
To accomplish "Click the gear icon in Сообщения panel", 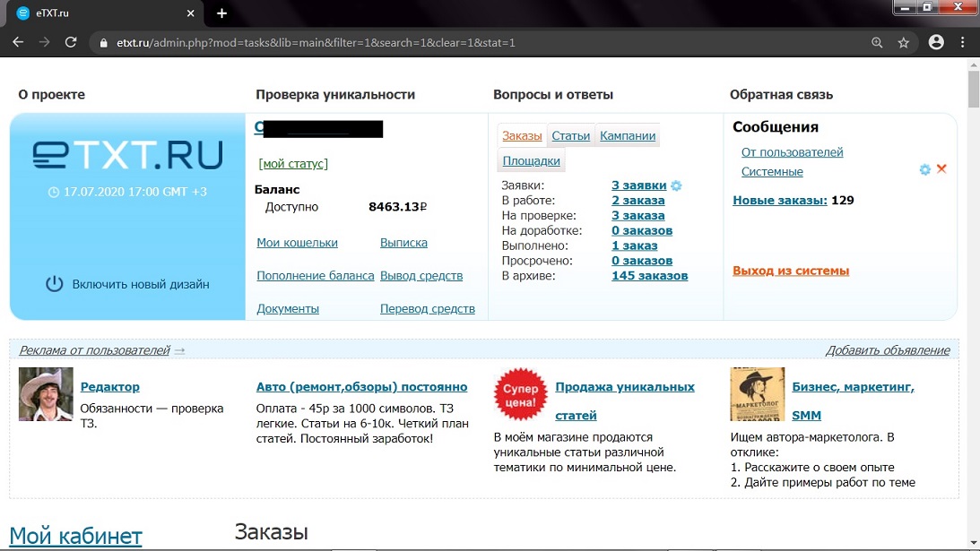I will coord(925,169).
